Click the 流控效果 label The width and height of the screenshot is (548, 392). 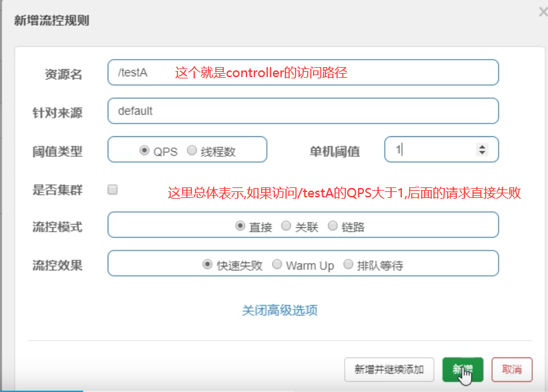point(57,265)
